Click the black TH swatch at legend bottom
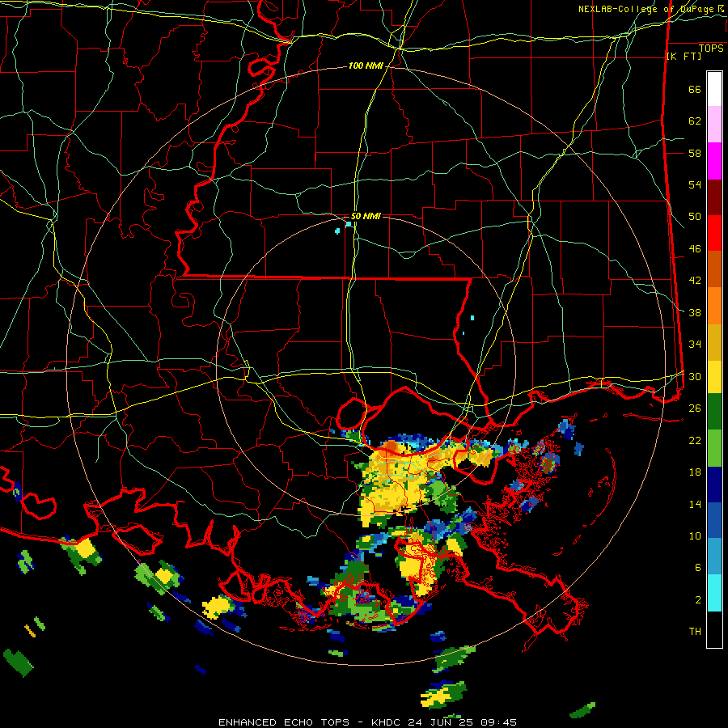Screen dimensions: 728x728 pos(714,629)
